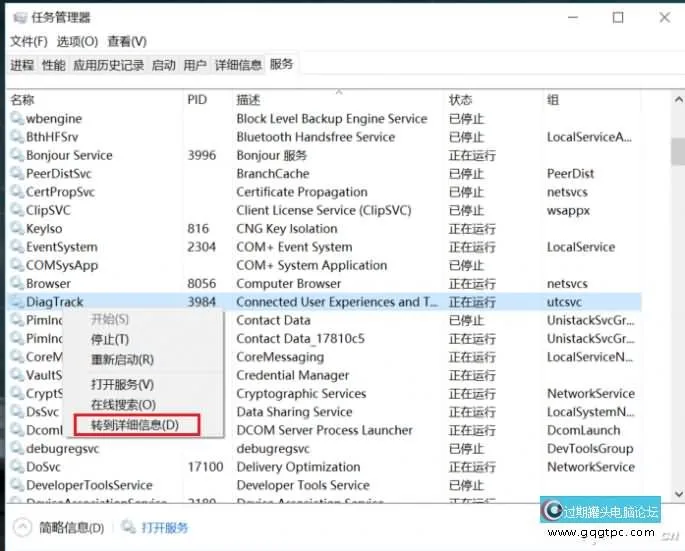Switch to the 启动 tab
The width and height of the screenshot is (685, 551).
click(164, 65)
